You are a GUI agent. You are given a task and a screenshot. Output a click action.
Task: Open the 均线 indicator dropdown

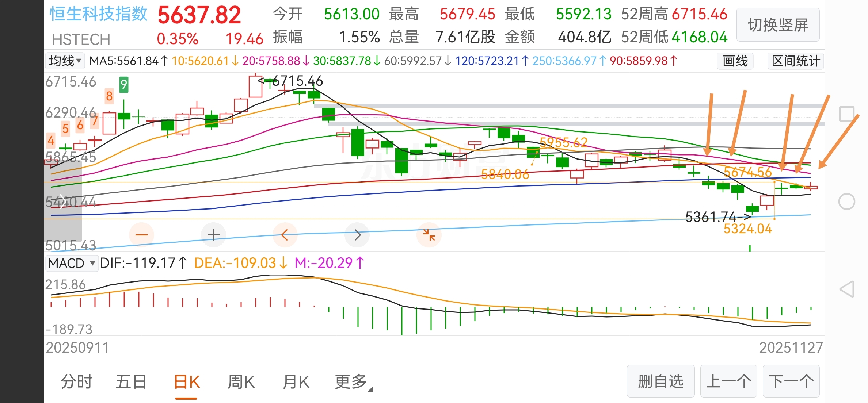[65, 61]
